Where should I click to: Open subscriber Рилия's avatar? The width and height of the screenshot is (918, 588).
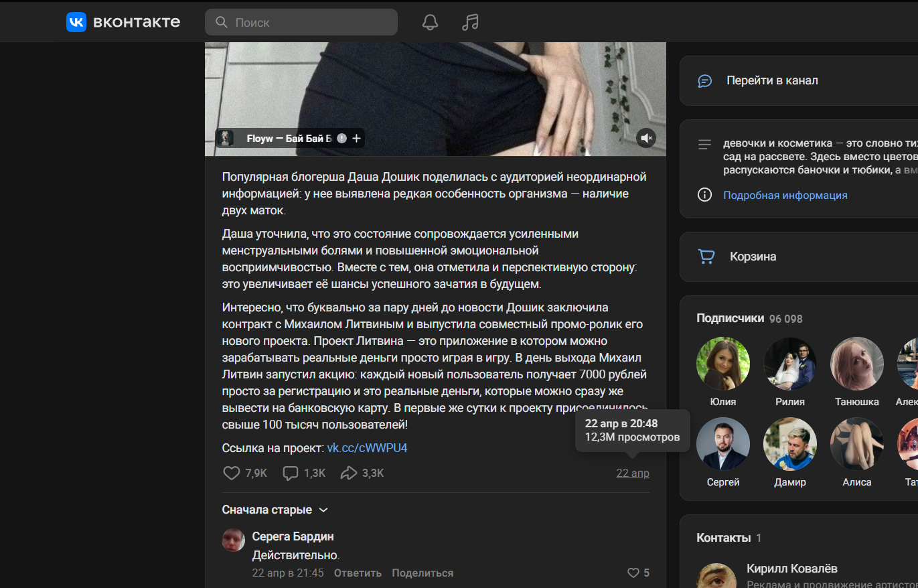(x=790, y=364)
